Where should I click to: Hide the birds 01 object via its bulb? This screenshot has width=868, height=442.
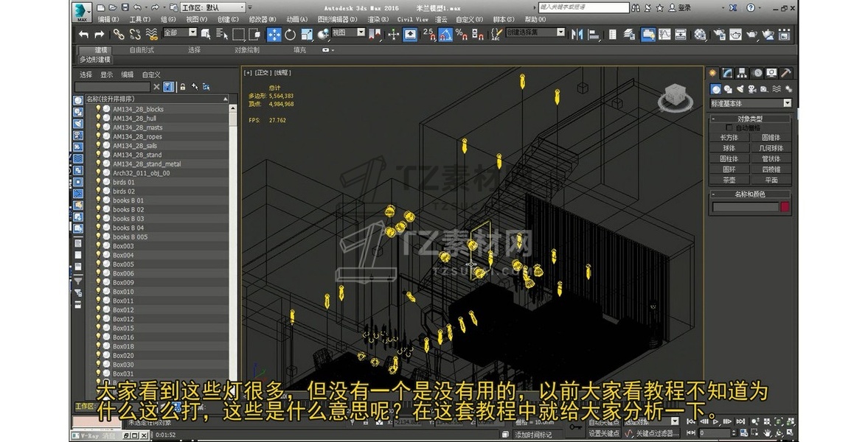coord(98,182)
